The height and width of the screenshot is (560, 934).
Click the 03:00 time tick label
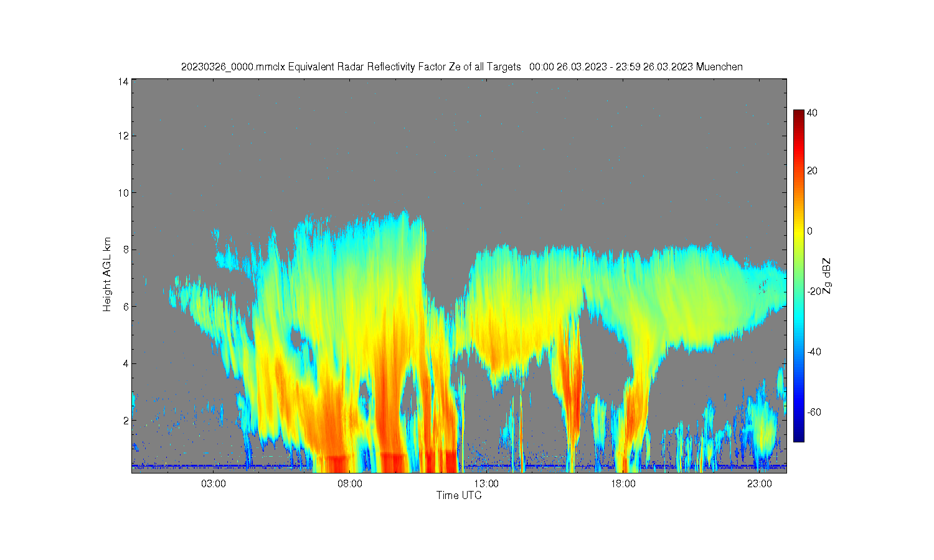click(x=214, y=483)
